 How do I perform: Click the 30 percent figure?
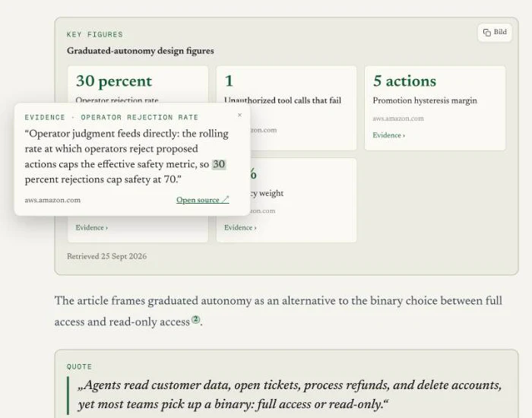[114, 81]
